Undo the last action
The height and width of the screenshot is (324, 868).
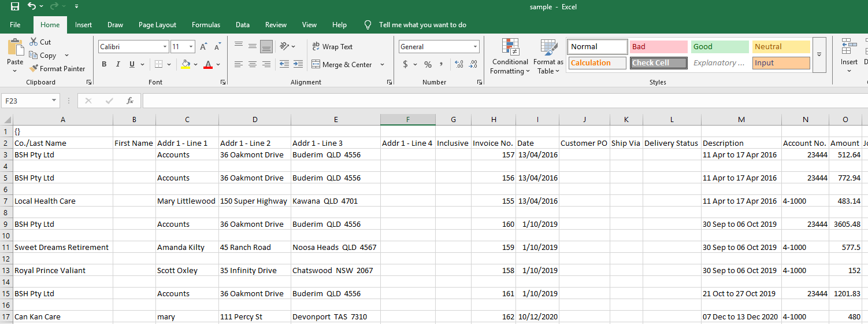pos(32,6)
